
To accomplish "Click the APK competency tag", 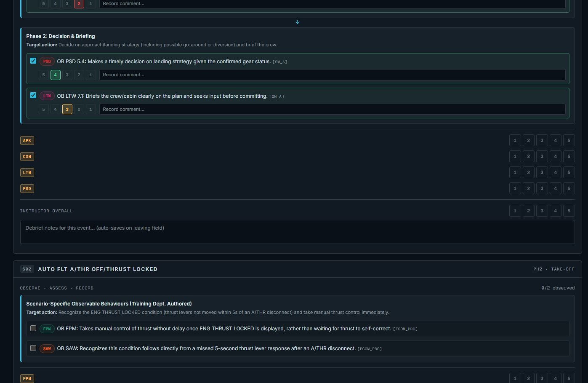I will (27, 140).
